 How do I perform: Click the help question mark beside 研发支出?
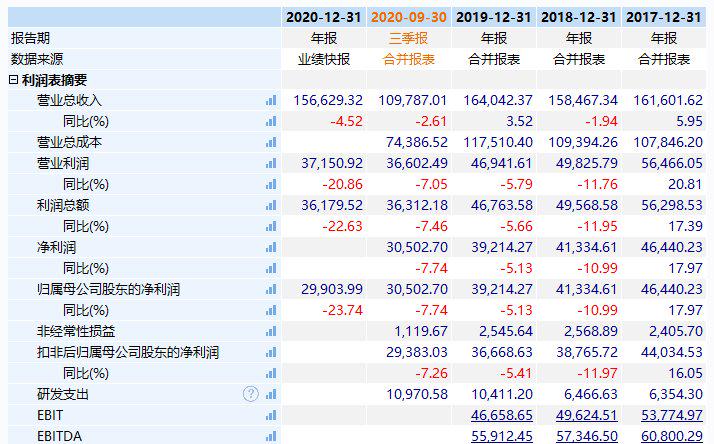(x=250, y=394)
